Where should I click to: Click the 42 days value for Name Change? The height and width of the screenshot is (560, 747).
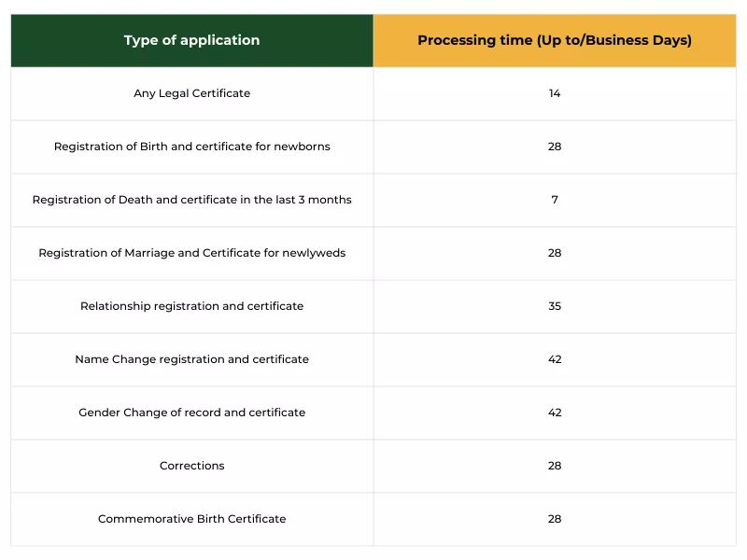coord(555,359)
